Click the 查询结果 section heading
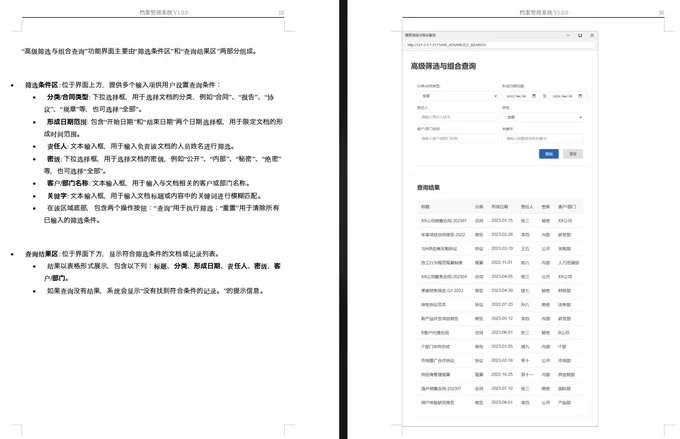Viewport: 680px width, 439px height. [x=428, y=188]
